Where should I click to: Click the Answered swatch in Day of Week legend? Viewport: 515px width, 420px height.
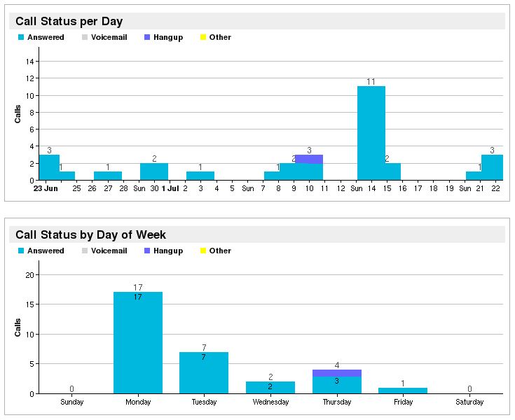tap(21, 251)
